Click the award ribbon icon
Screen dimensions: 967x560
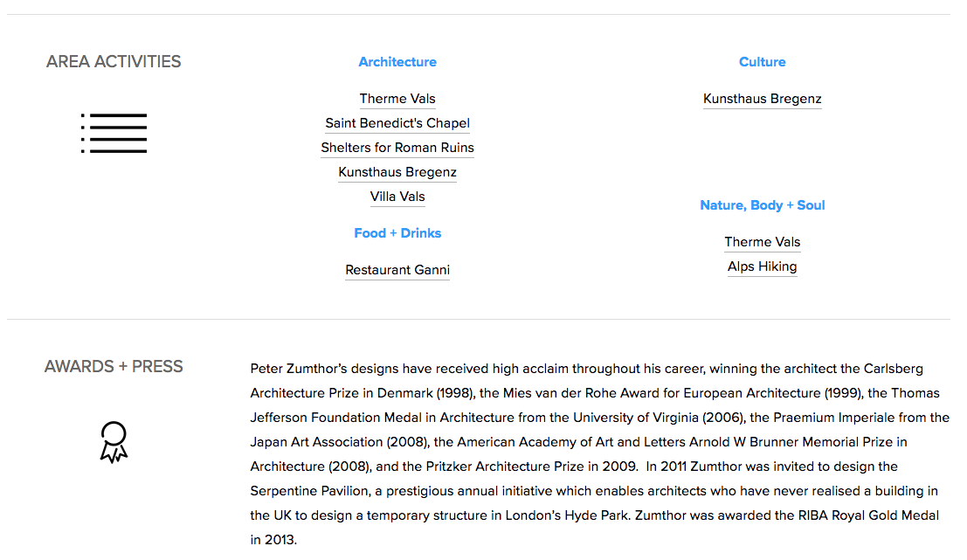click(x=114, y=442)
